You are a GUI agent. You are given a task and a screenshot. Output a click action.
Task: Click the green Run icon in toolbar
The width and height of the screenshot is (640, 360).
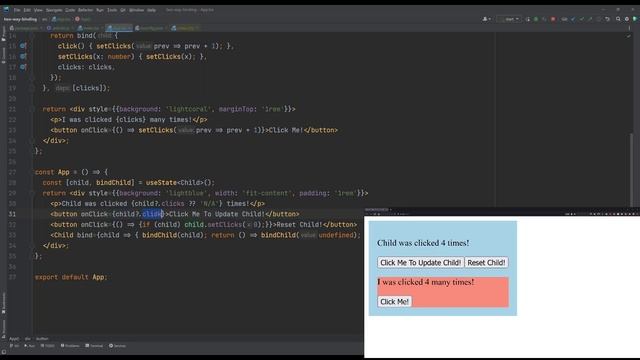(x=536, y=19)
